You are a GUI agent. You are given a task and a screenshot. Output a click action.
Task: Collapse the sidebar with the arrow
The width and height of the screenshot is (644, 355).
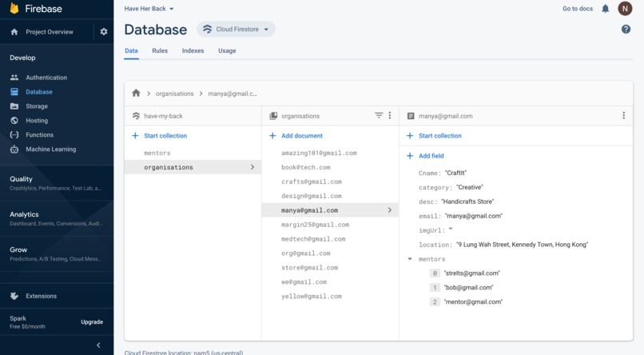(x=98, y=345)
